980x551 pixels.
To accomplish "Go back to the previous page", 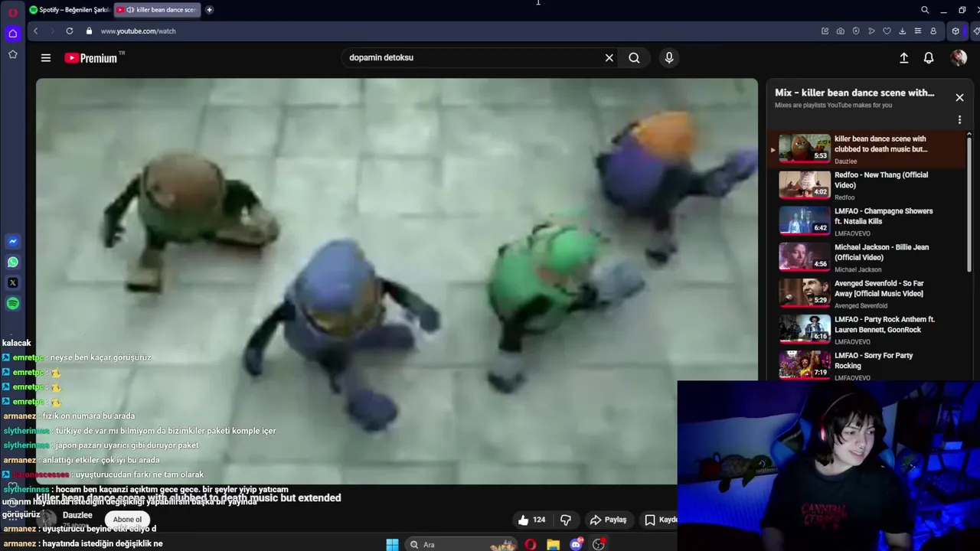I will pos(35,31).
